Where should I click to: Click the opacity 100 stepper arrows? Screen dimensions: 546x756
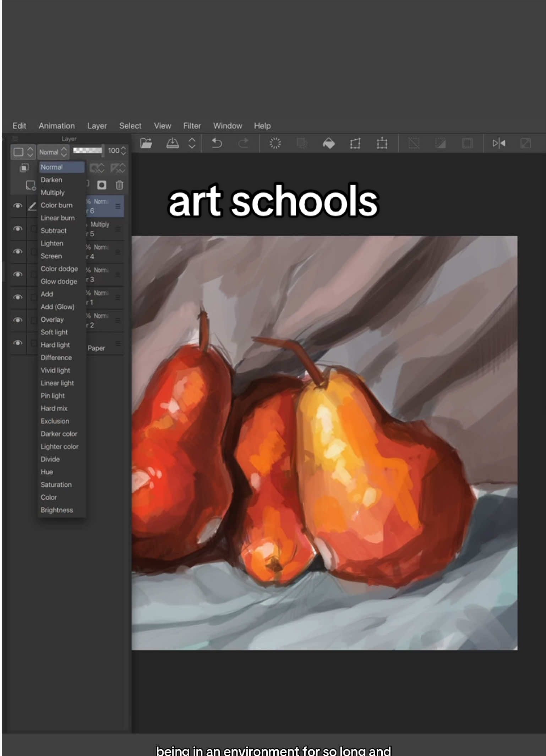click(123, 150)
